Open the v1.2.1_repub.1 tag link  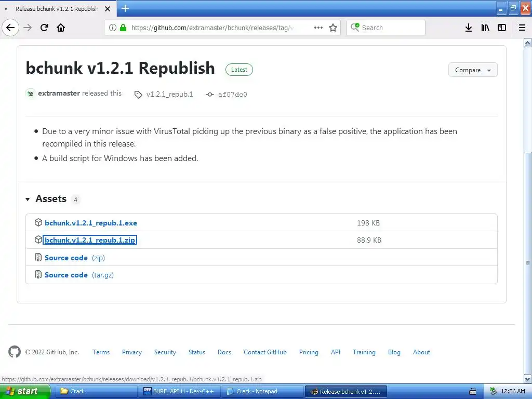tap(170, 95)
